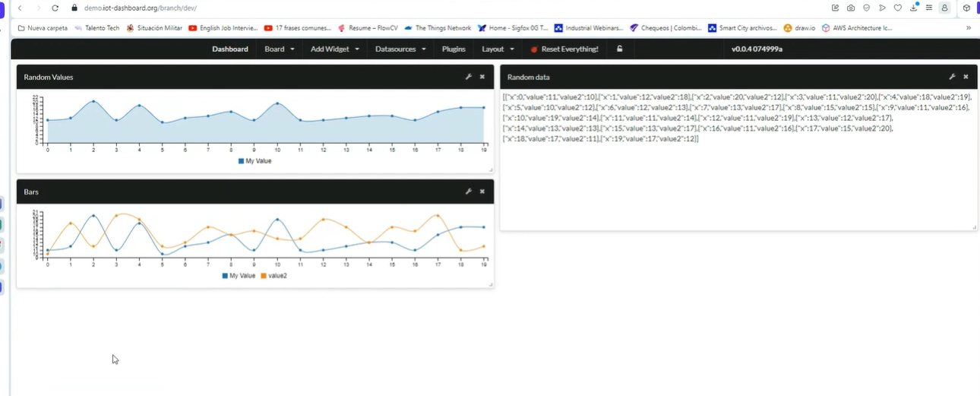
Task: Bookmark page with the heart icon
Action: pos(897,8)
